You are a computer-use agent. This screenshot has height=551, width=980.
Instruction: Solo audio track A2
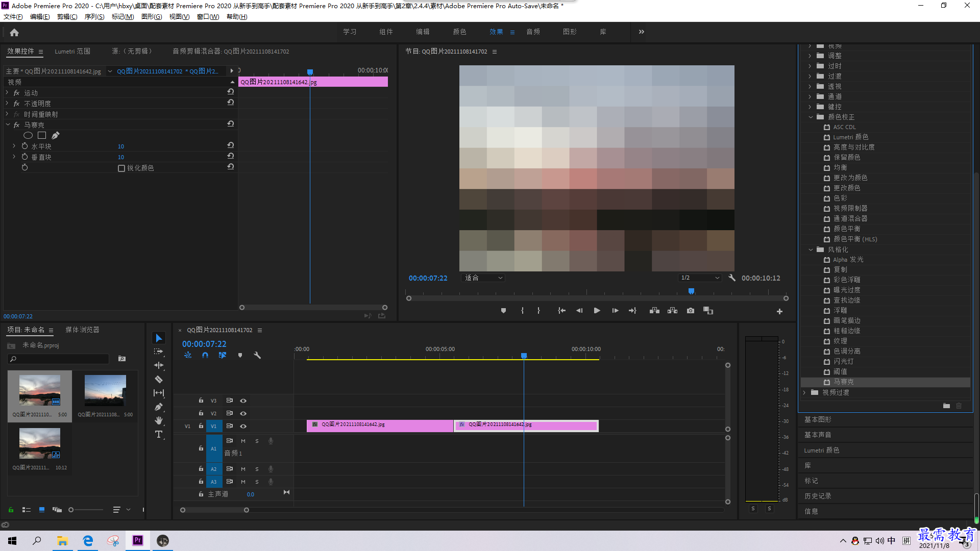point(257,469)
